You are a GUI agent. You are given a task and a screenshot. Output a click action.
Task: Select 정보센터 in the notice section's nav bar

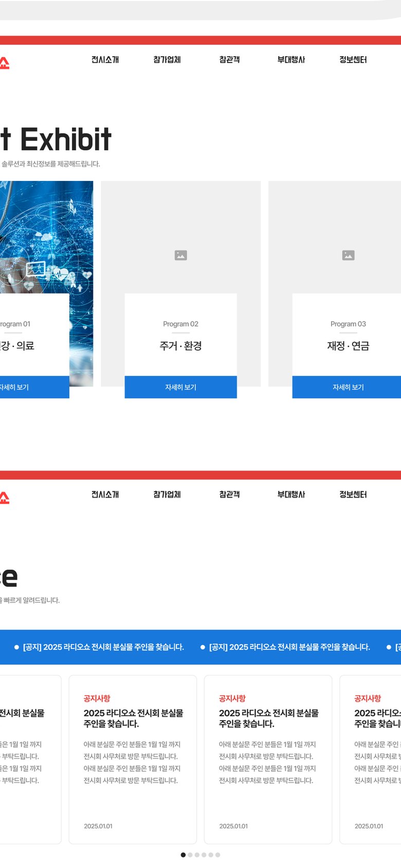click(353, 494)
